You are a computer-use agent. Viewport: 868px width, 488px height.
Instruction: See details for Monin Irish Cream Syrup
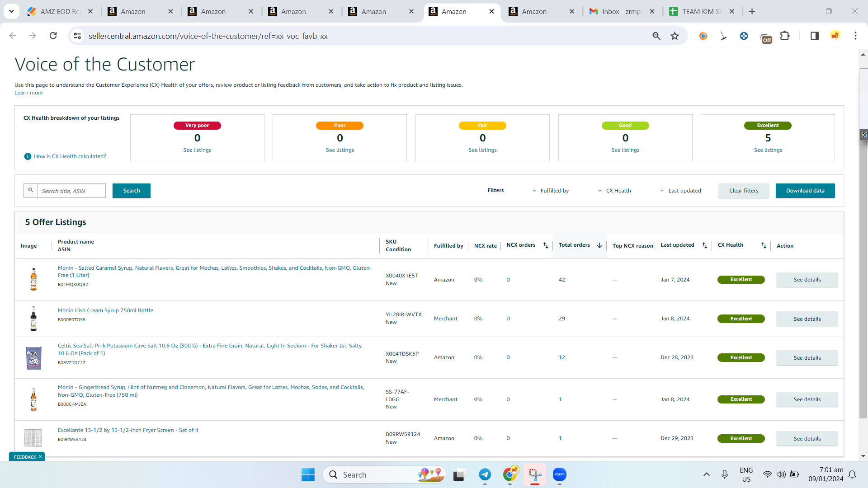pos(807,319)
